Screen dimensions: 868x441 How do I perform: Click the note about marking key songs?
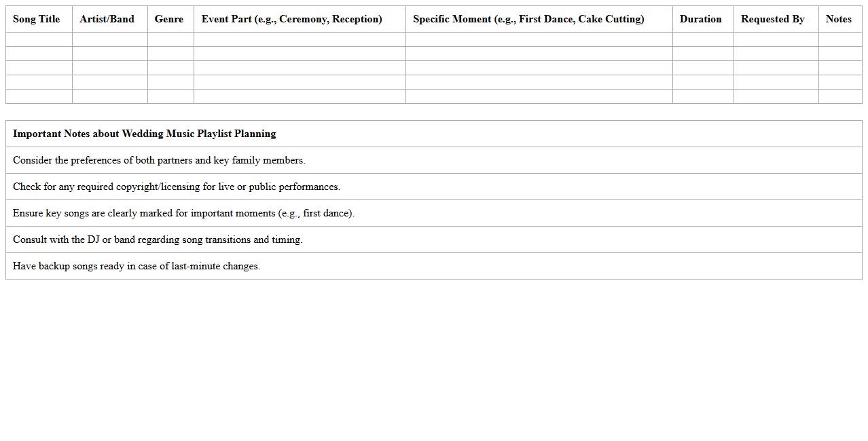(183, 213)
